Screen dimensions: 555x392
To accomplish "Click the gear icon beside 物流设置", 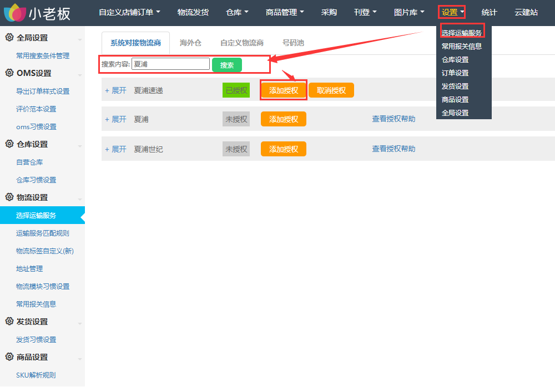I will tap(9, 197).
